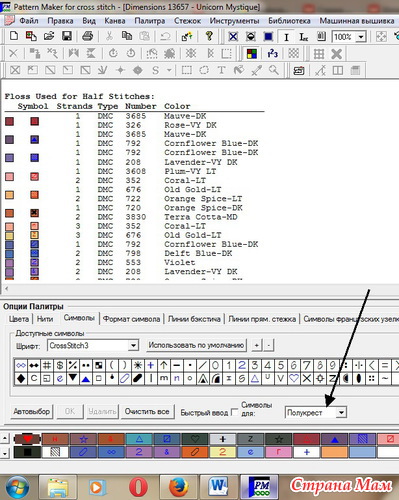
Task: Open the zoom 100% dropdown
Action: pos(361,37)
